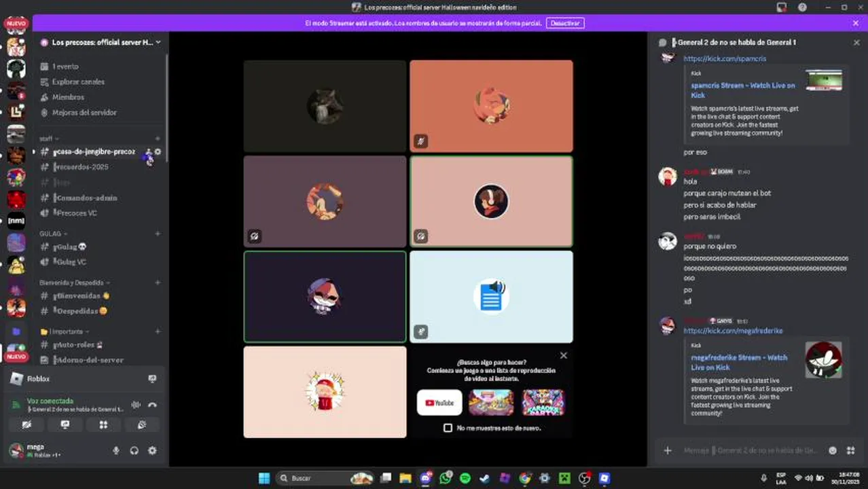Collapse the GULAG category
The height and width of the screenshot is (489, 868).
[x=53, y=233]
